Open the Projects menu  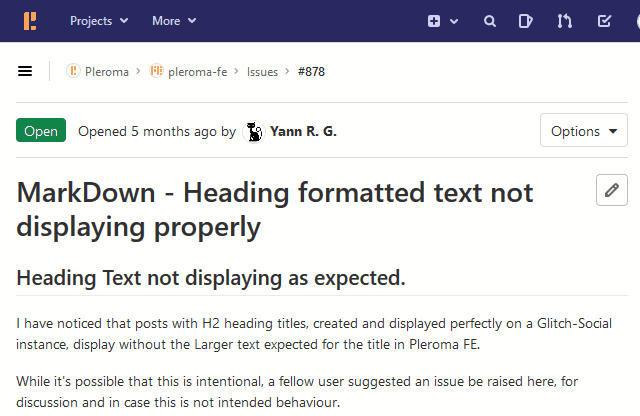99,21
